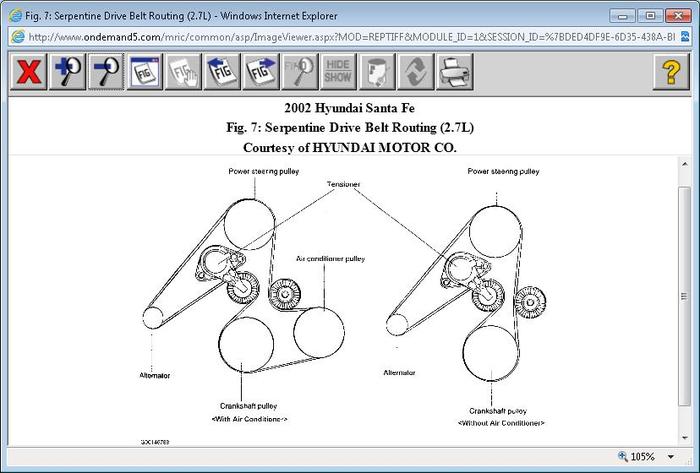Screen dimensions: 700x473
Task: Open the zoom level dropdown arrow
Action: pos(671,456)
